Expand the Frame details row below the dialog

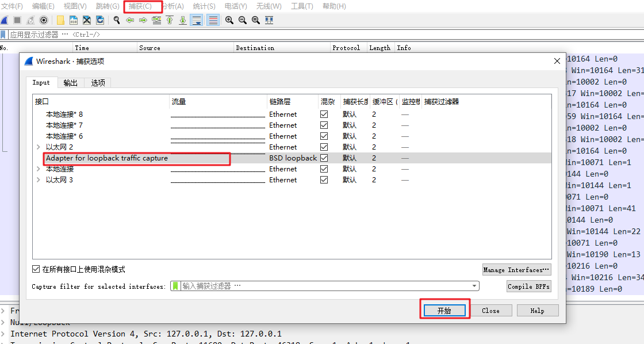(x=3, y=311)
